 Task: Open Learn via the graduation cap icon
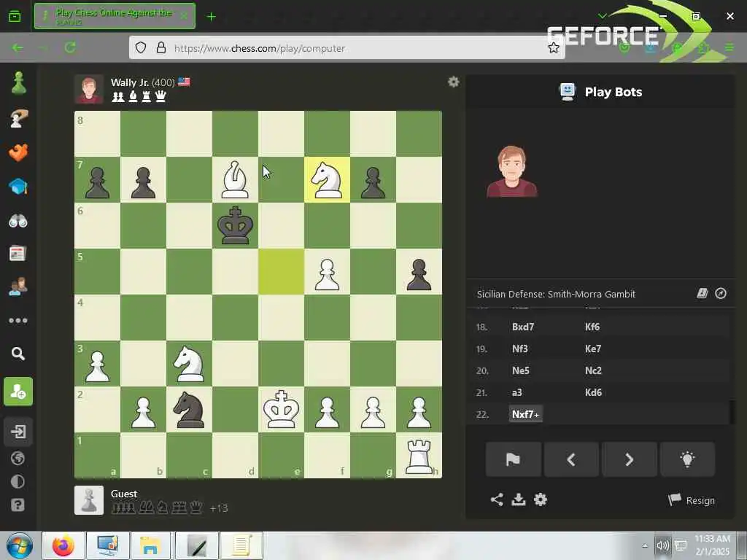(x=18, y=186)
